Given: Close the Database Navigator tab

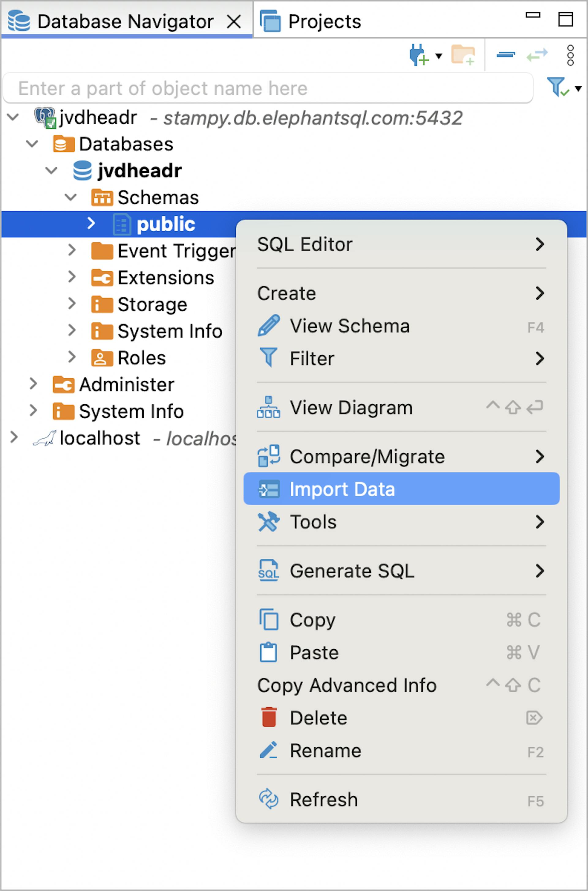Looking at the screenshot, I should coord(234,22).
